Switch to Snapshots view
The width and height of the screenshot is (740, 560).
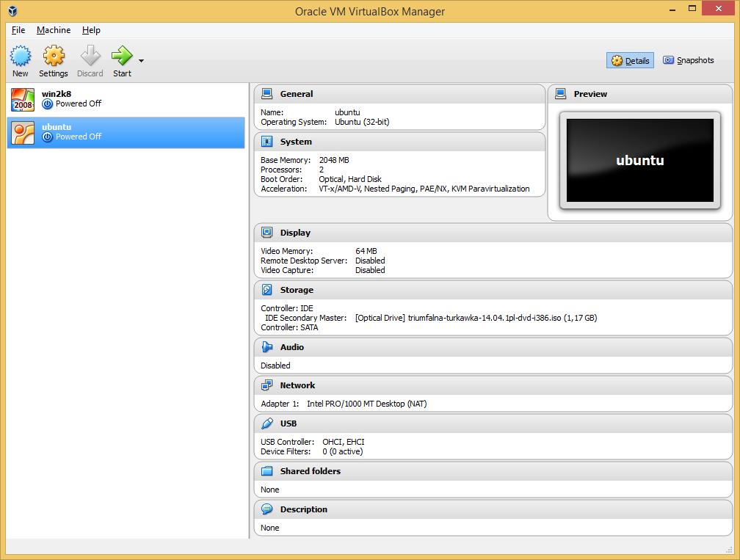tap(688, 60)
